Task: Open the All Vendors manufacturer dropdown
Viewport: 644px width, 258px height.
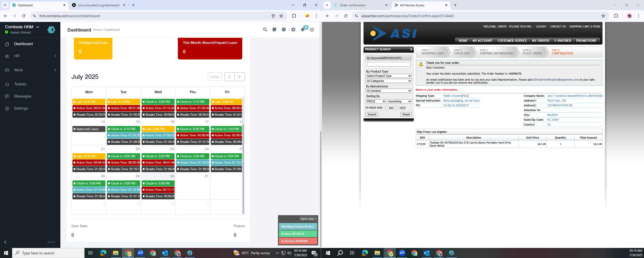Action: click(x=388, y=91)
